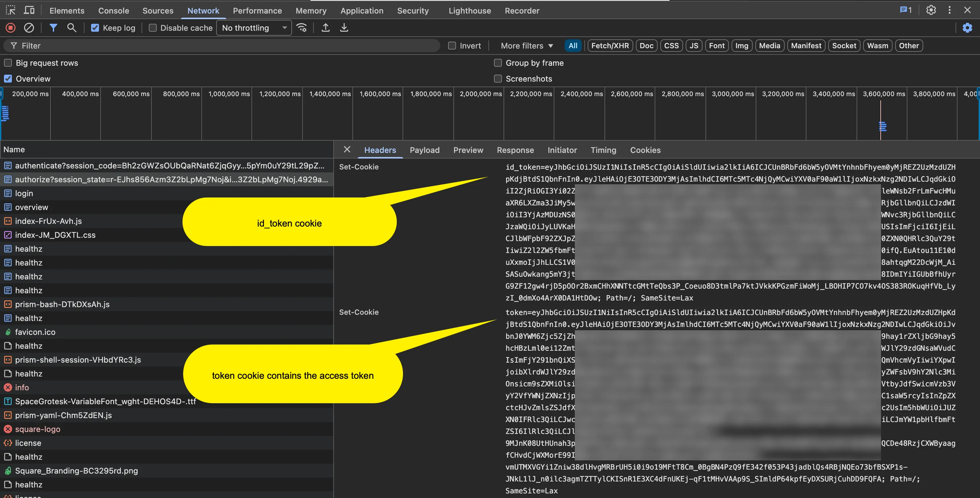
Task: Open the Initiator tab
Action: pos(562,150)
